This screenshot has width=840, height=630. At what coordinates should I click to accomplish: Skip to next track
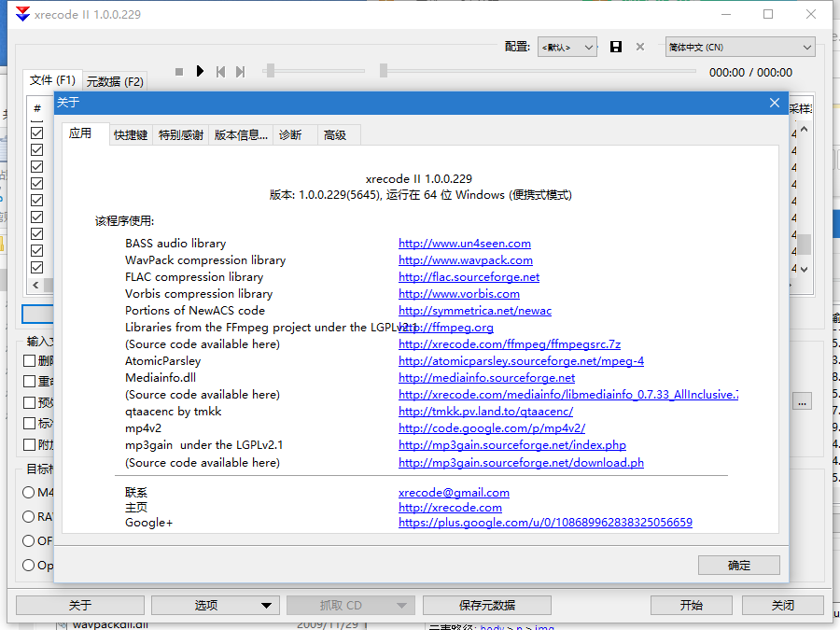(240, 72)
